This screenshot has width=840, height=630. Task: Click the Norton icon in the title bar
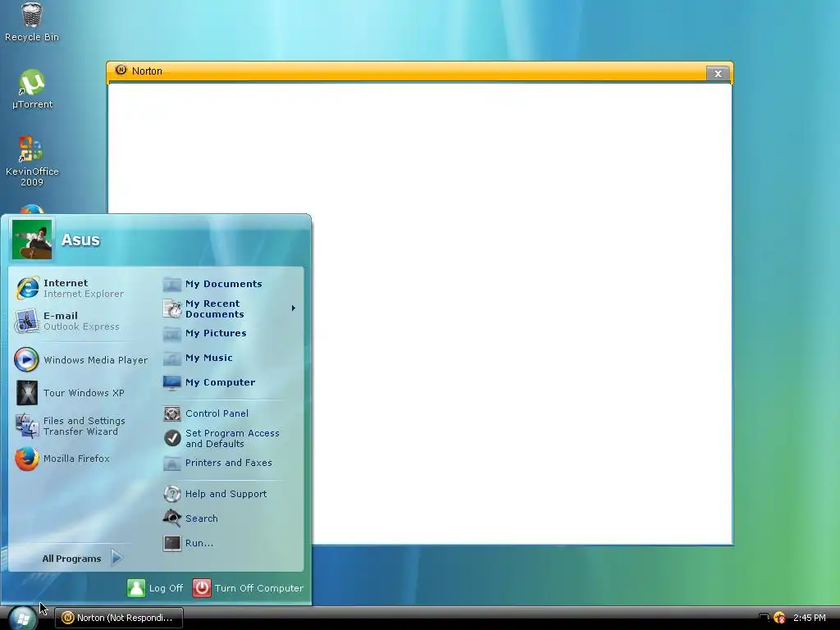pyautogui.click(x=121, y=71)
